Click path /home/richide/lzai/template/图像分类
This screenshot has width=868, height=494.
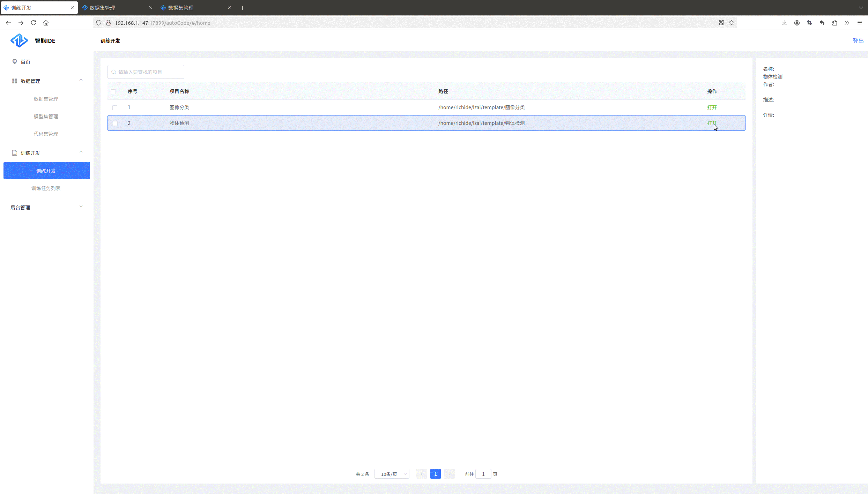click(481, 107)
